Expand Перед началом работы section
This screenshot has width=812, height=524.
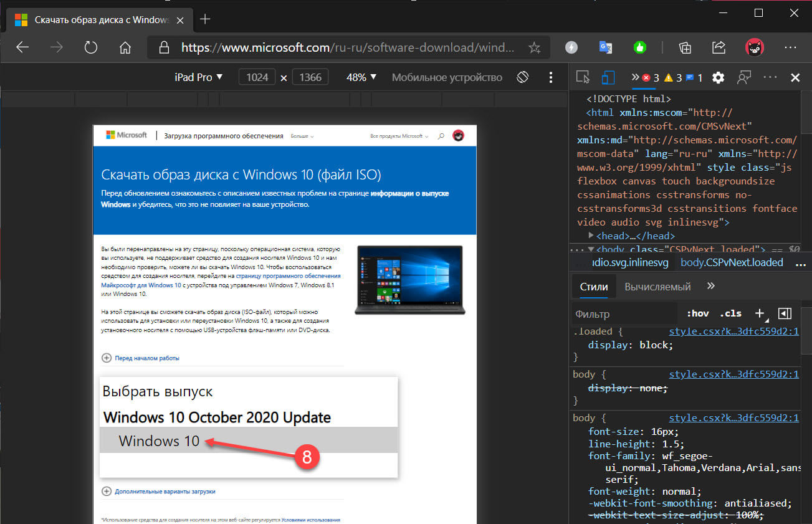[141, 358]
